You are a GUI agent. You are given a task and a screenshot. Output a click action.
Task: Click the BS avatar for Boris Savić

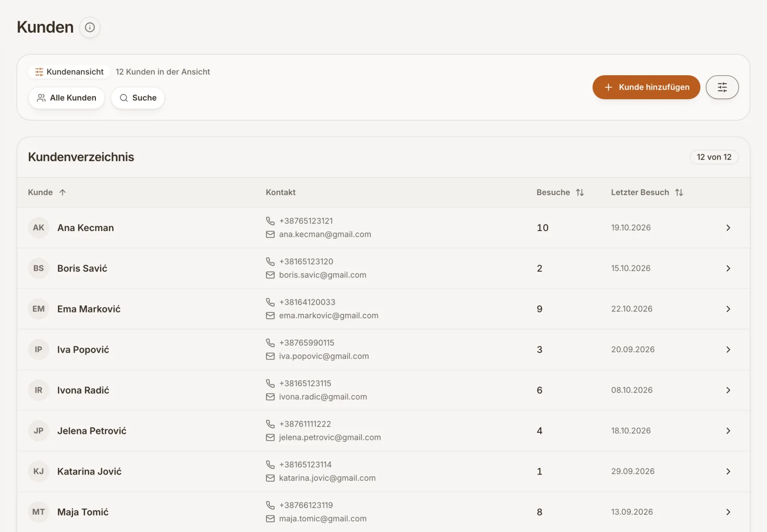pyautogui.click(x=39, y=268)
